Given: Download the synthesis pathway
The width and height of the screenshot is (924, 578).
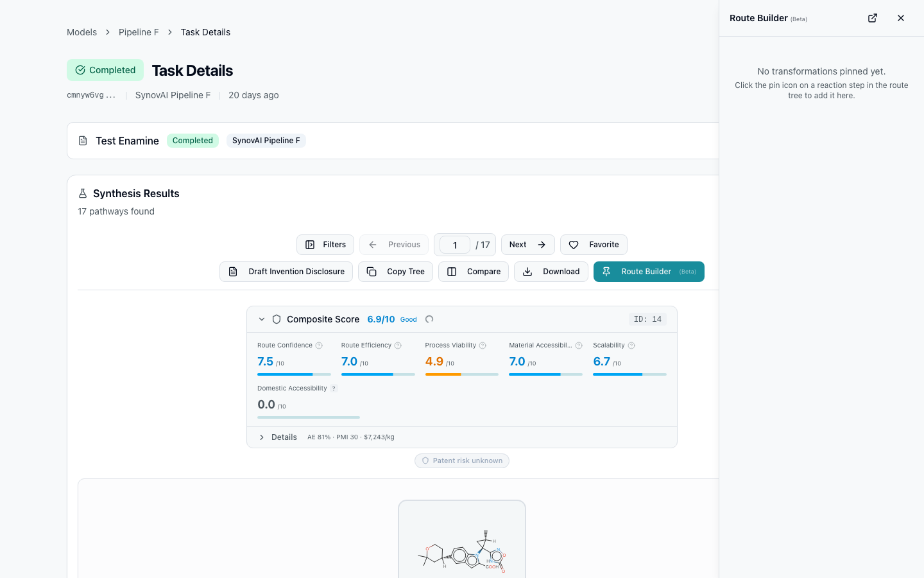Looking at the screenshot, I should (551, 272).
